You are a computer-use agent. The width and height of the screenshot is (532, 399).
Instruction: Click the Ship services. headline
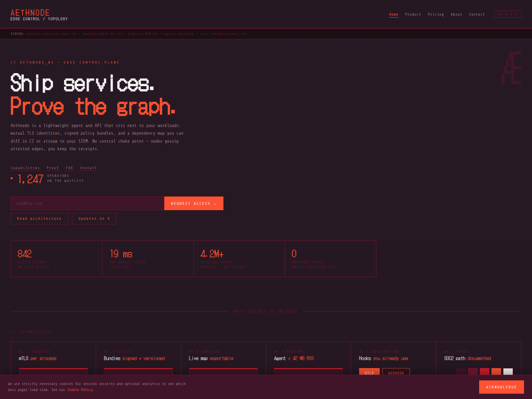82,83
